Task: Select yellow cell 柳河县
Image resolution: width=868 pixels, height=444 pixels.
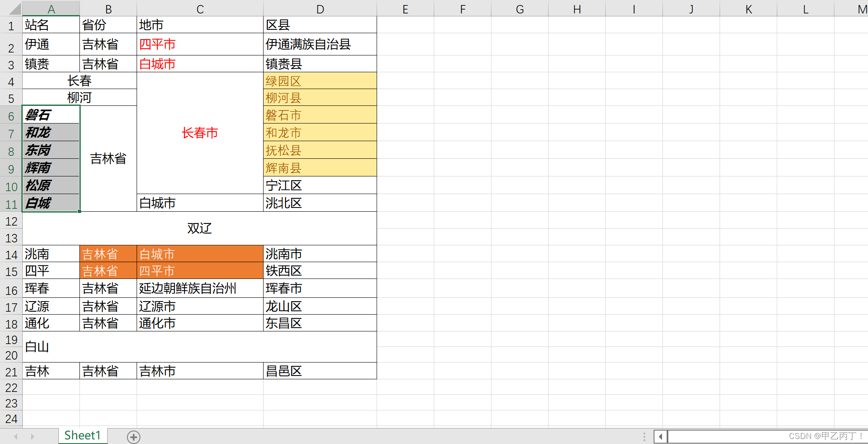Action: (320, 97)
